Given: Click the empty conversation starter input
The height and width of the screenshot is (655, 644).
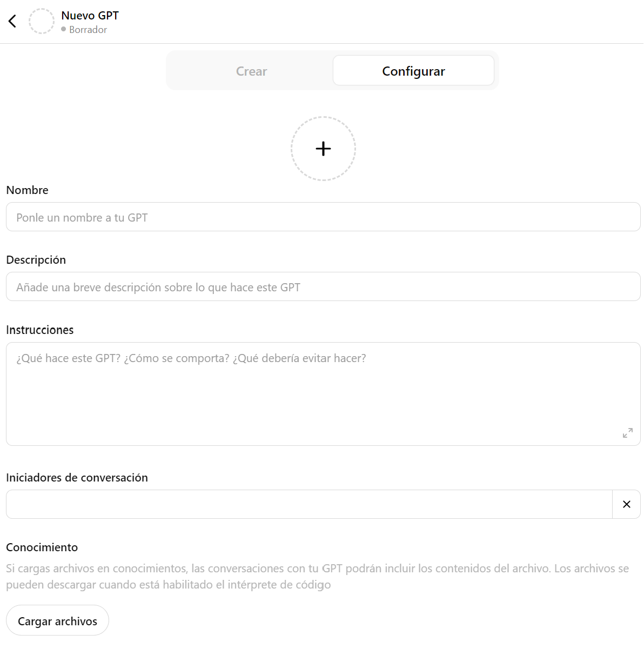Looking at the screenshot, I should [x=308, y=504].
